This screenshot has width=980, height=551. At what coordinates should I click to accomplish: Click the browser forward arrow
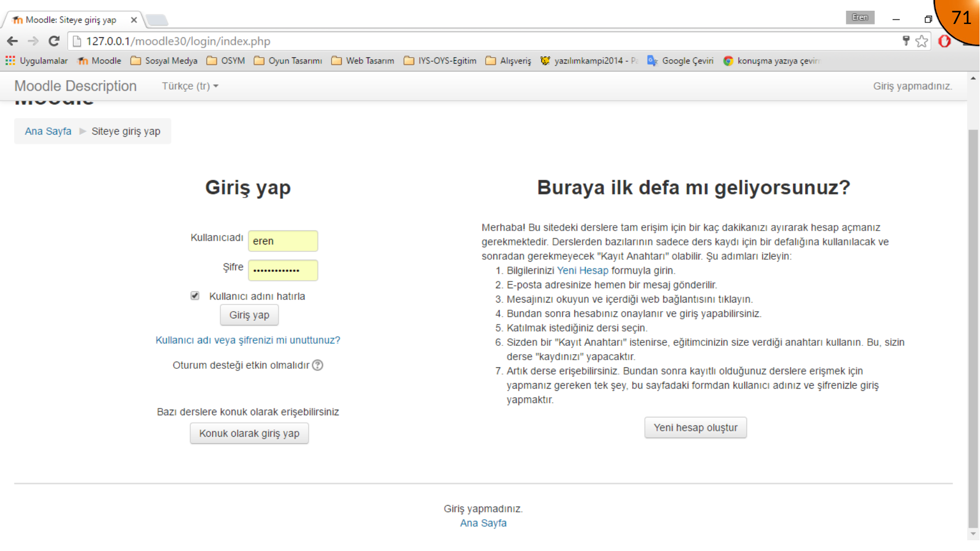click(33, 41)
